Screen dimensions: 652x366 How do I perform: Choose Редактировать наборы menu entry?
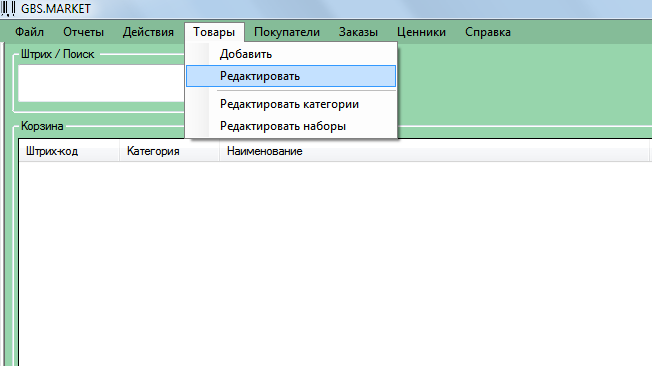[291, 126]
